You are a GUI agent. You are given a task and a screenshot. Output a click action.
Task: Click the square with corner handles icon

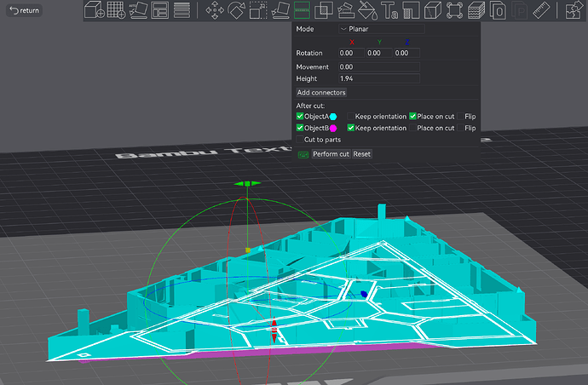coord(454,10)
